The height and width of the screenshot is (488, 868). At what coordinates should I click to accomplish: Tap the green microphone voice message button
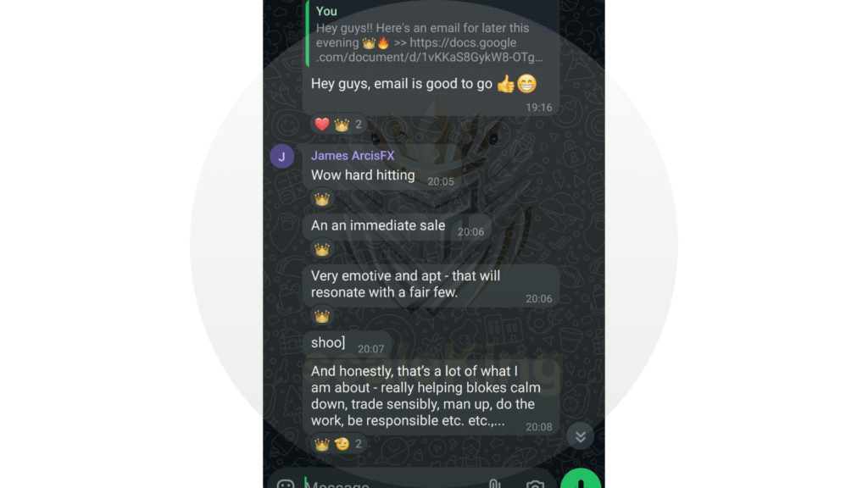coord(580,480)
